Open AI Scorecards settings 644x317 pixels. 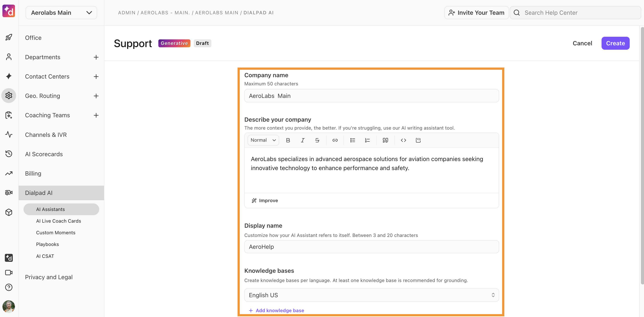(x=44, y=154)
